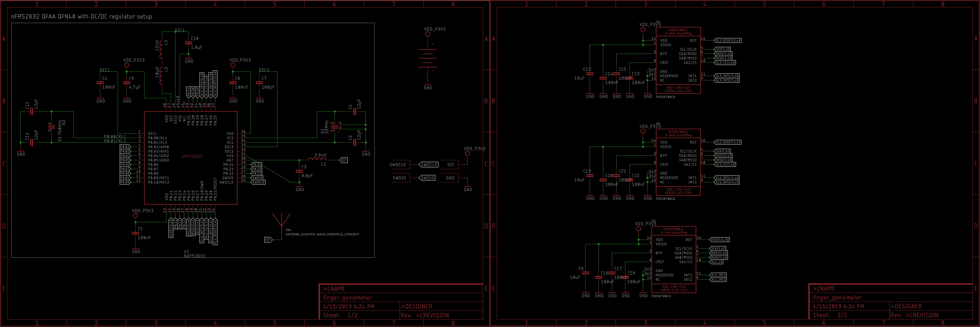Select the 10uF capacitor C6
This screenshot has height=327, width=980.
(x=586, y=273)
